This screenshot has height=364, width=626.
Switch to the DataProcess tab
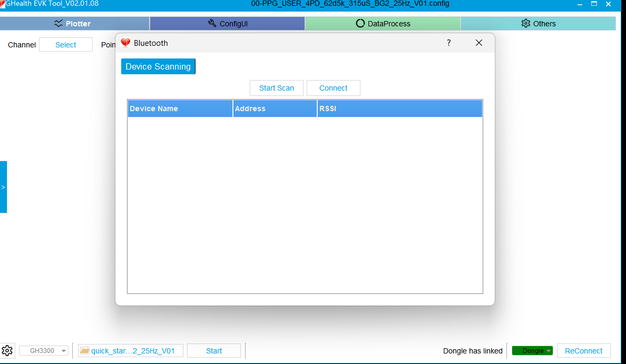[383, 24]
